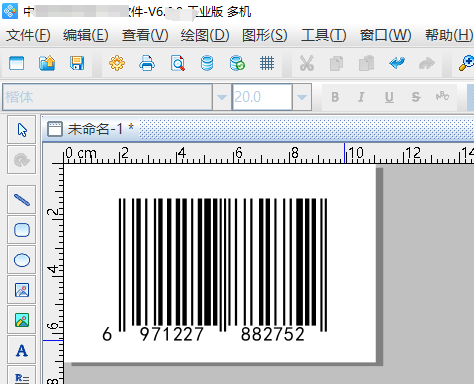Select the ellipse drawing tool
The height and width of the screenshot is (384, 474).
[x=22, y=260]
